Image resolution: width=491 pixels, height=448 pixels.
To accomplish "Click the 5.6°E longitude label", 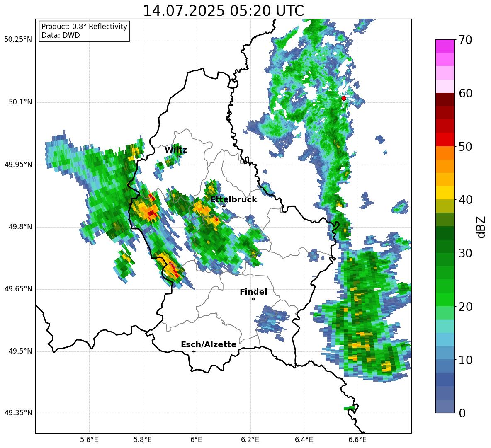I will coord(89,440).
